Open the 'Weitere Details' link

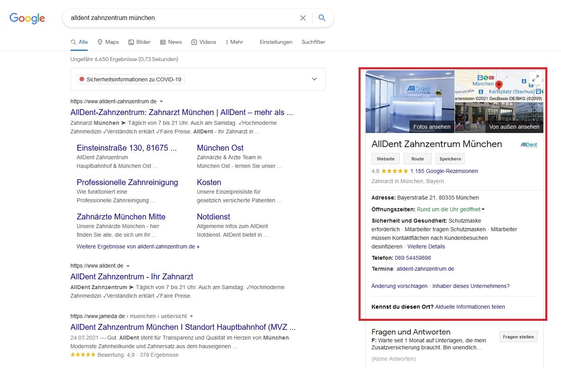click(x=426, y=246)
